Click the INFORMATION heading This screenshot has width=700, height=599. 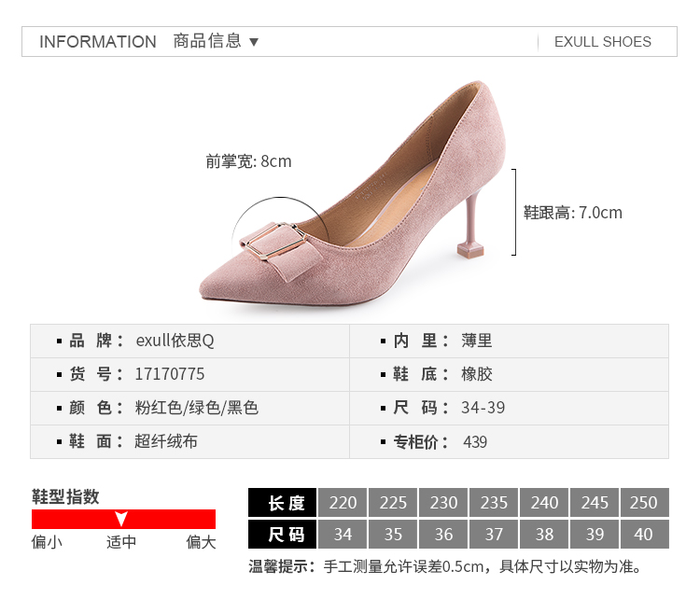98,42
